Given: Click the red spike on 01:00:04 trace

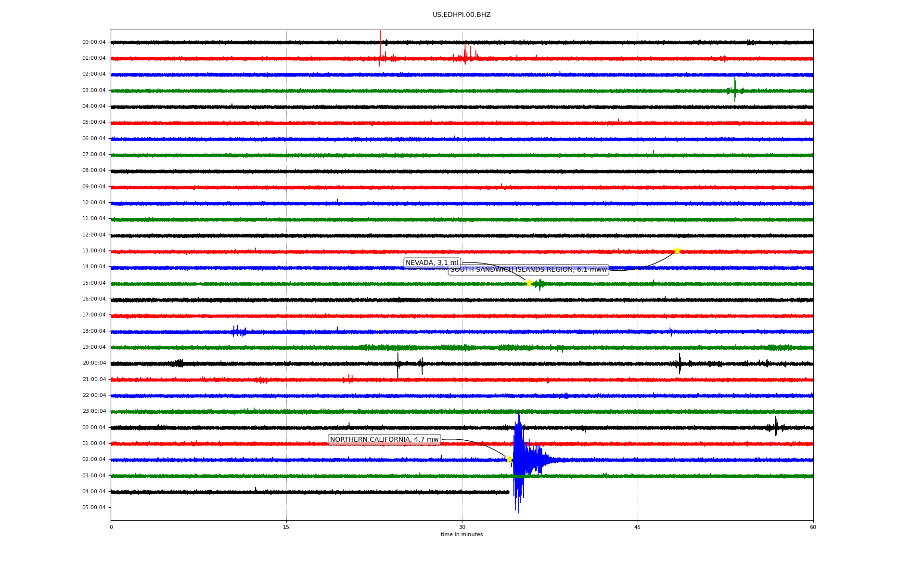Looking at the screenshot, I should point(380,48).
